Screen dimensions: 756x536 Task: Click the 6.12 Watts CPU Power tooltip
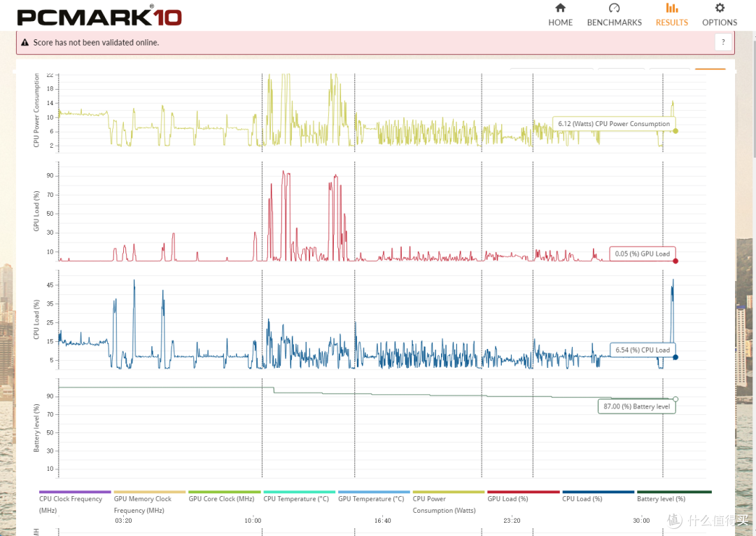(x=614, y=124)
